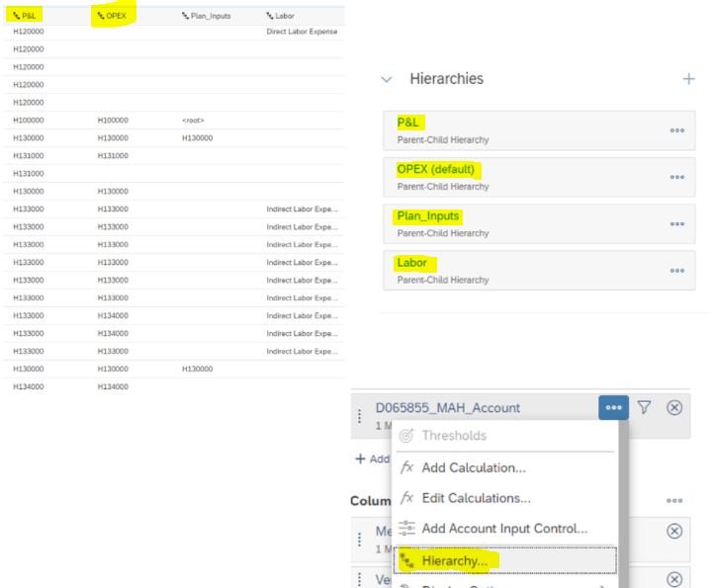Choose Add Account Input Control... option
Viewport: 717px width, 588px height.
coord(504,529)
